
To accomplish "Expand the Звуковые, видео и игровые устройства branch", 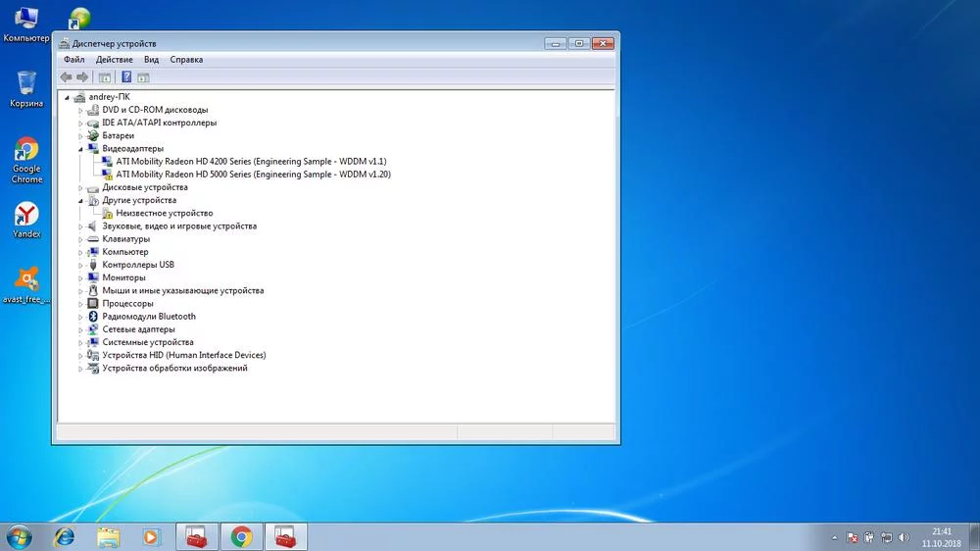I will [x=80, y=226].
